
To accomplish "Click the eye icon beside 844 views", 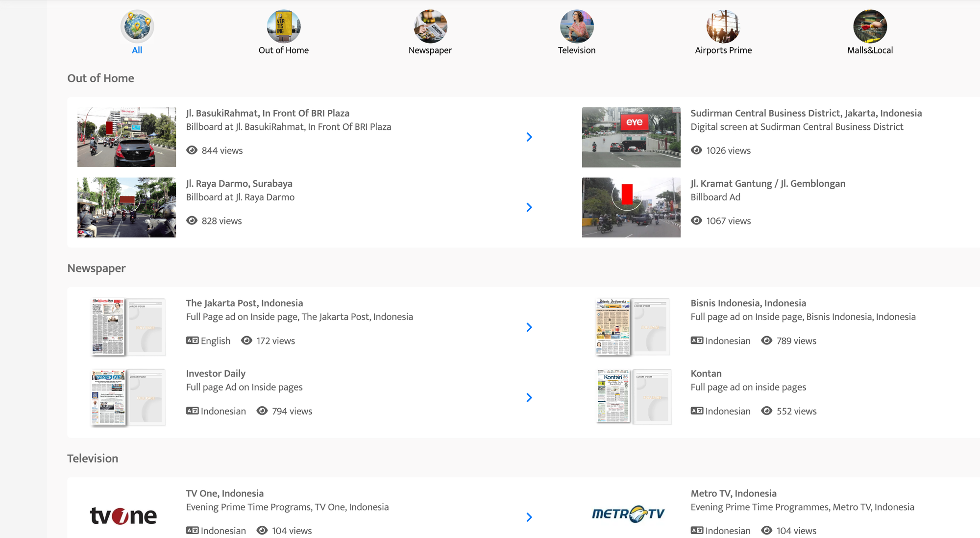I will coord(192,150).
